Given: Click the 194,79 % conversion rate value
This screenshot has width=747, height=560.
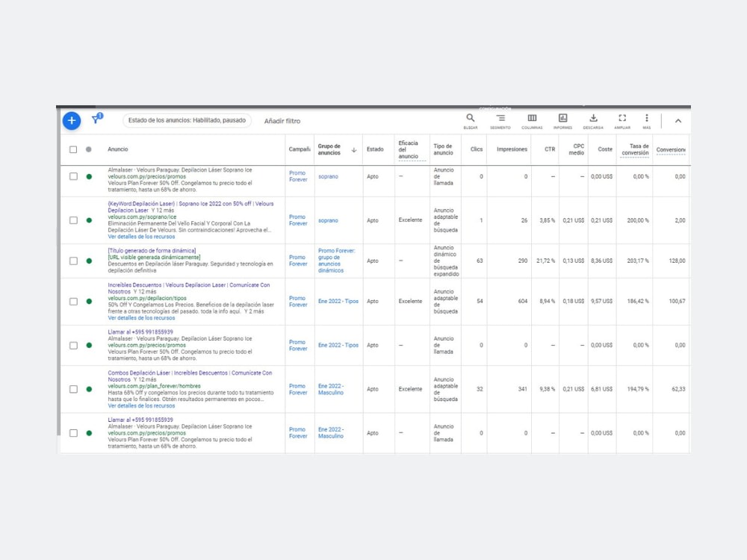Looking at the screenshot, I should (x=638, y=389).
